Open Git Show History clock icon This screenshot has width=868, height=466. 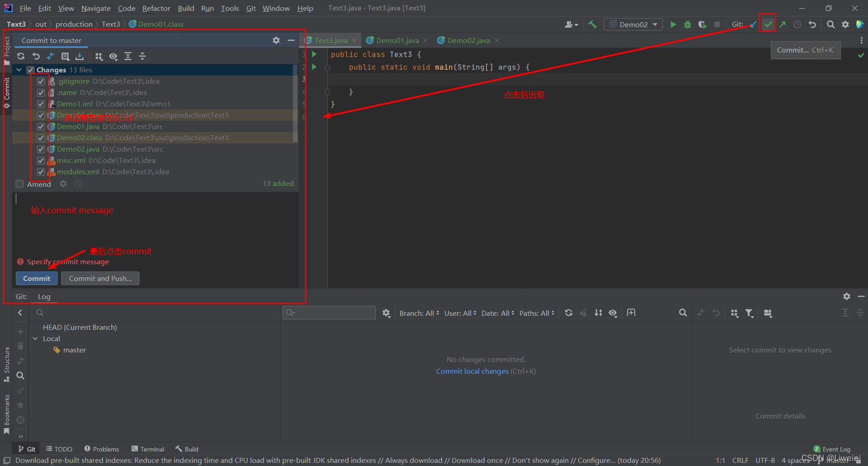[x=797, y=24]
